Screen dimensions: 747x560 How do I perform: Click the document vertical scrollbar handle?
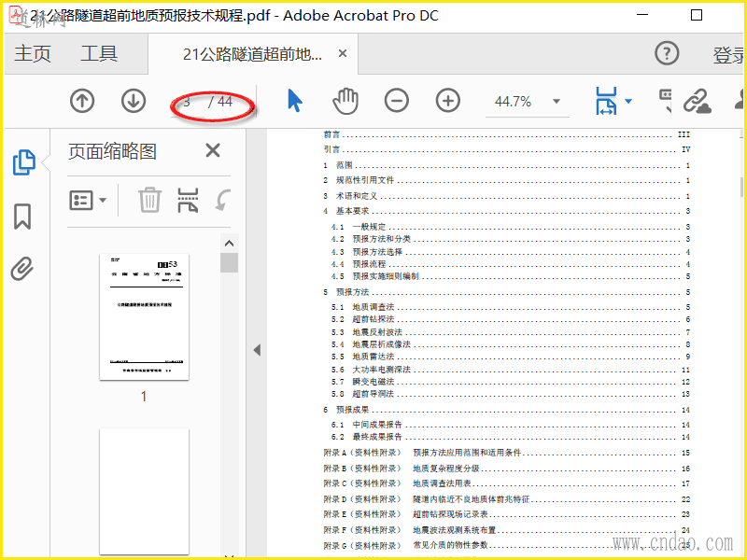(741, 187)
